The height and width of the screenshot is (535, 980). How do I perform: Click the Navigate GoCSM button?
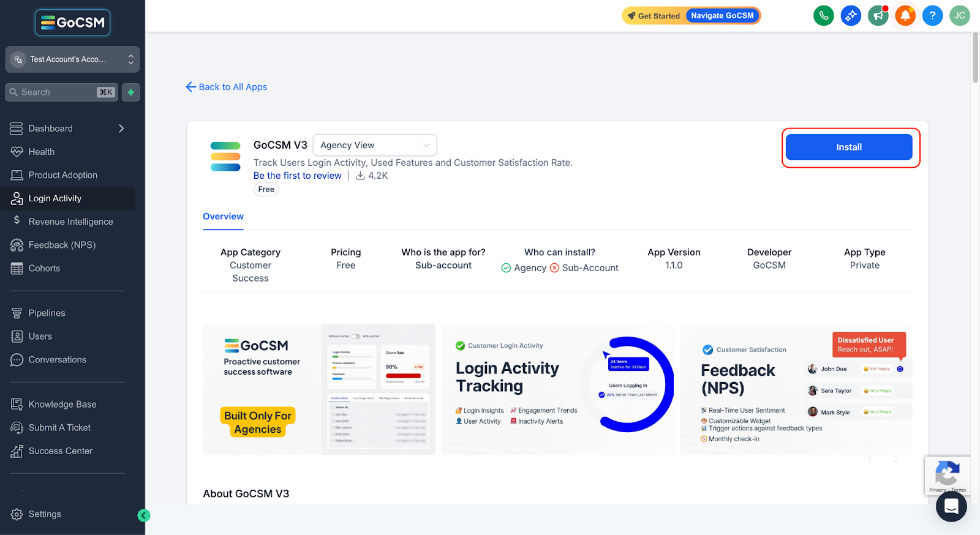[x=723, y=16]
